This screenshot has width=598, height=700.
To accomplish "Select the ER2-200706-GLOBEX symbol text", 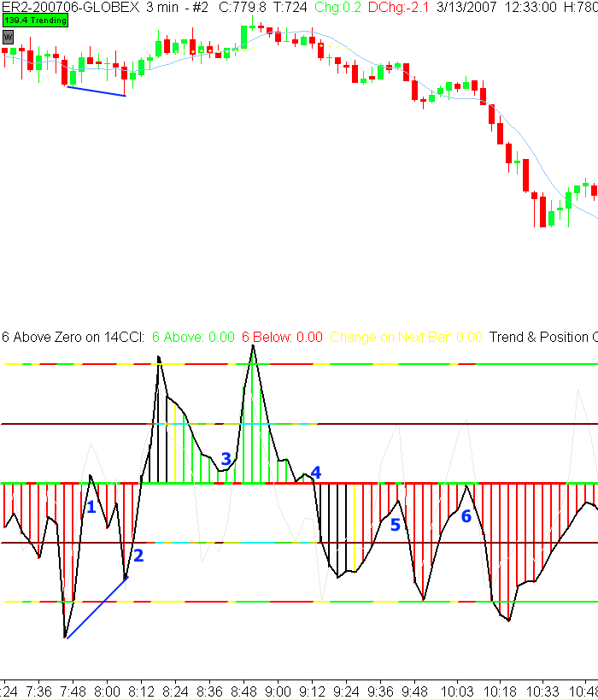I will pyautogui.click(x=71, y=7).
